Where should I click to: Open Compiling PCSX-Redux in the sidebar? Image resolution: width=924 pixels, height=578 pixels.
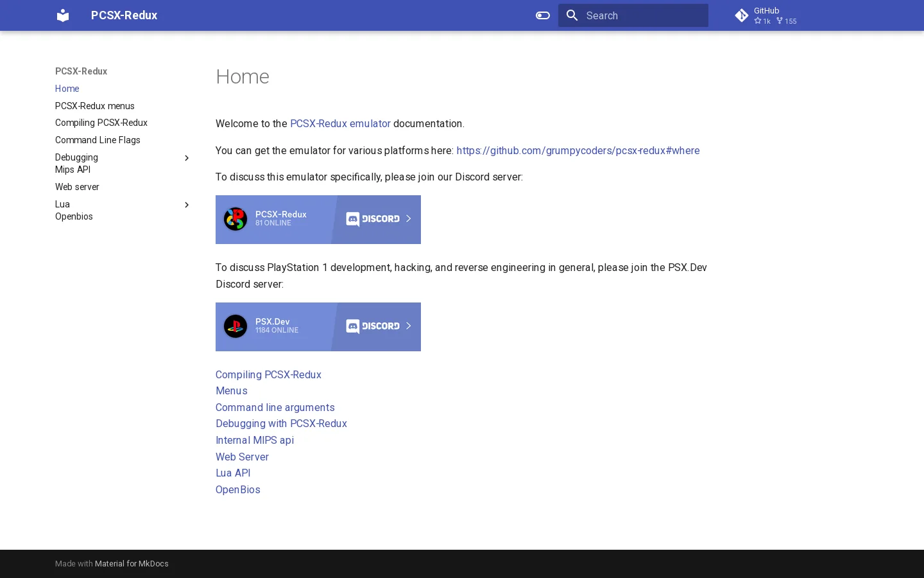(x=101, y=123)
